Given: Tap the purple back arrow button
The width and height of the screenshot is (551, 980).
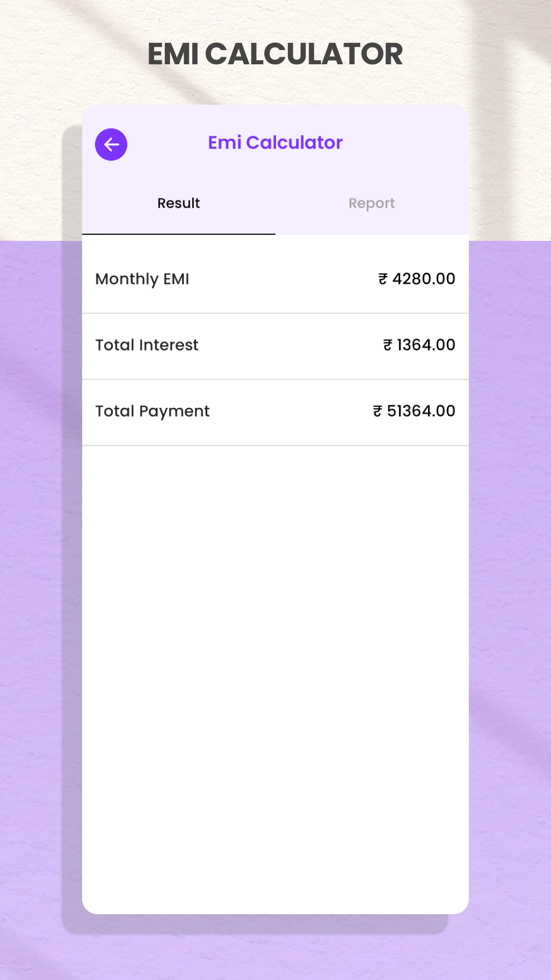Looking at the screenshot, I should click(111, 144).
